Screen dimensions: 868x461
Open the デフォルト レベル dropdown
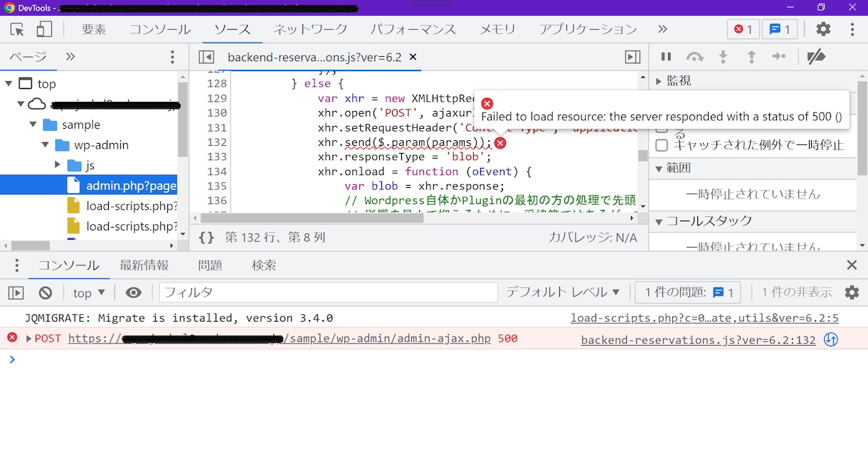(563, 292)
